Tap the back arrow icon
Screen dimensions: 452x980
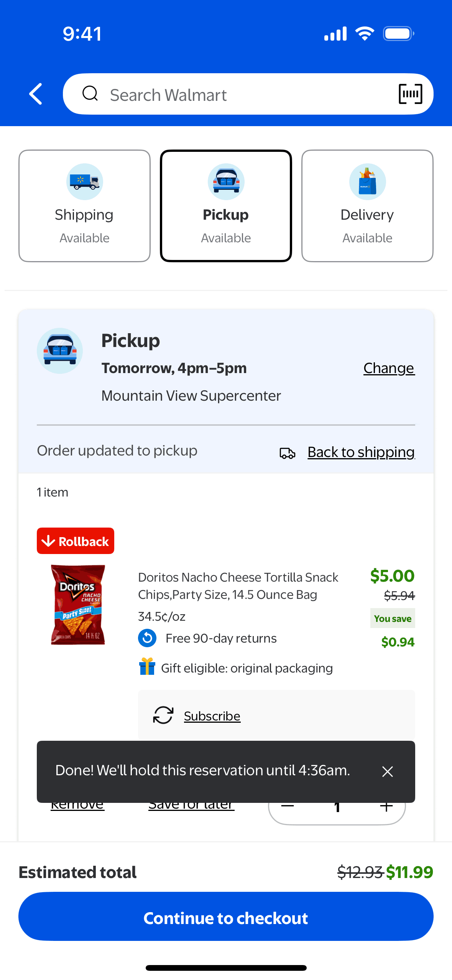[x=36, y=94]
